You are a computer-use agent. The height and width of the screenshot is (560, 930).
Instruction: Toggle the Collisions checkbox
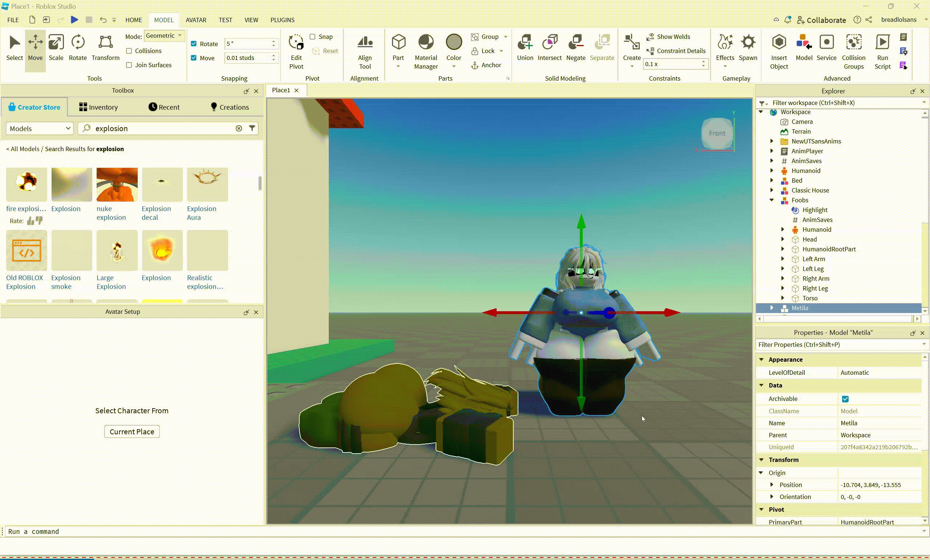tap(129, 51)
